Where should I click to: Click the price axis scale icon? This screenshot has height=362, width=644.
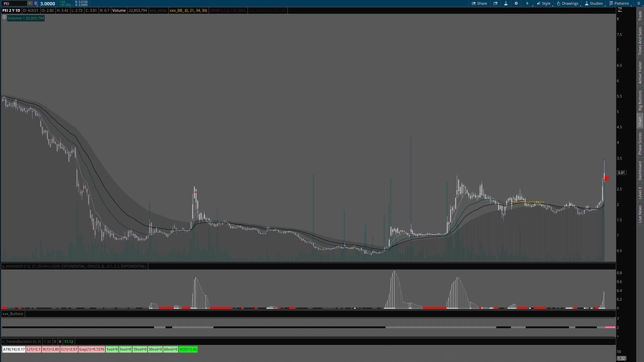pos(620,10)
